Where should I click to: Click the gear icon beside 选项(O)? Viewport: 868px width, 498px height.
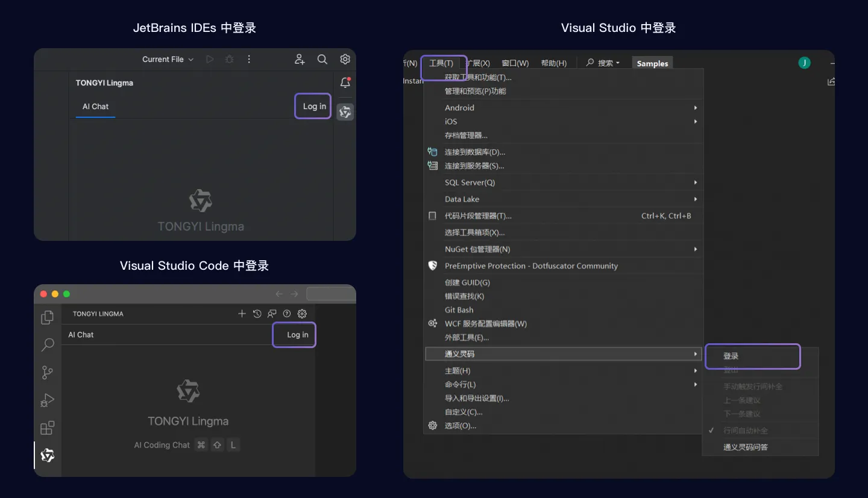(432, 426)
